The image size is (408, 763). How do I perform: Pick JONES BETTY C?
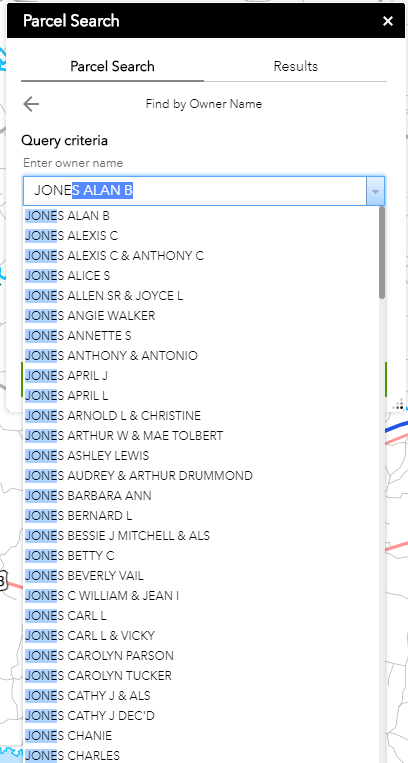(201, 555)
